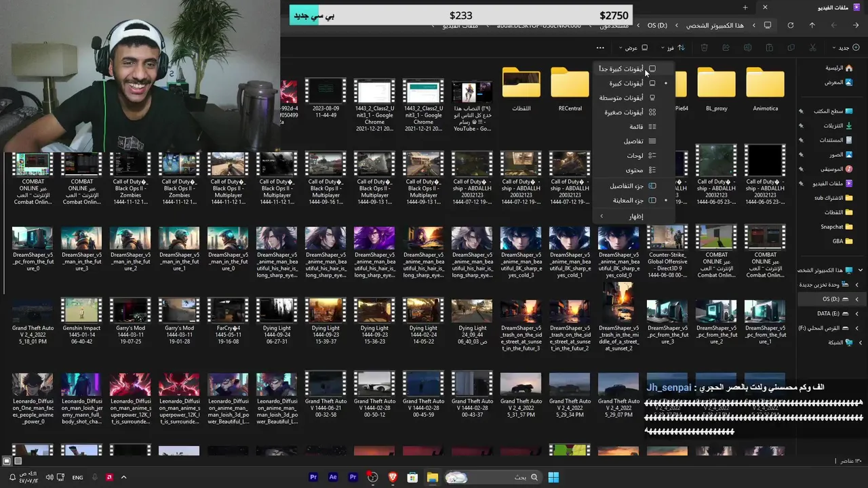Click OS (D:) in the address breadcrumb

657,25
